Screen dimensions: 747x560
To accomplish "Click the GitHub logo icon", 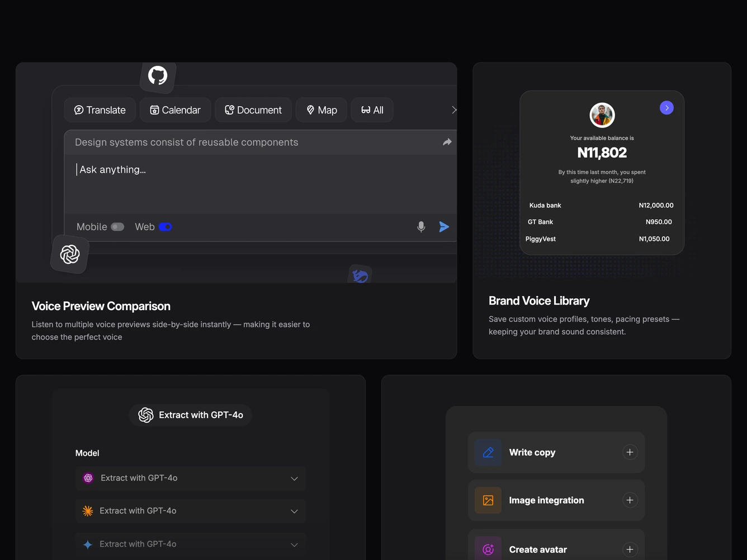I will [x=158, y=75].
